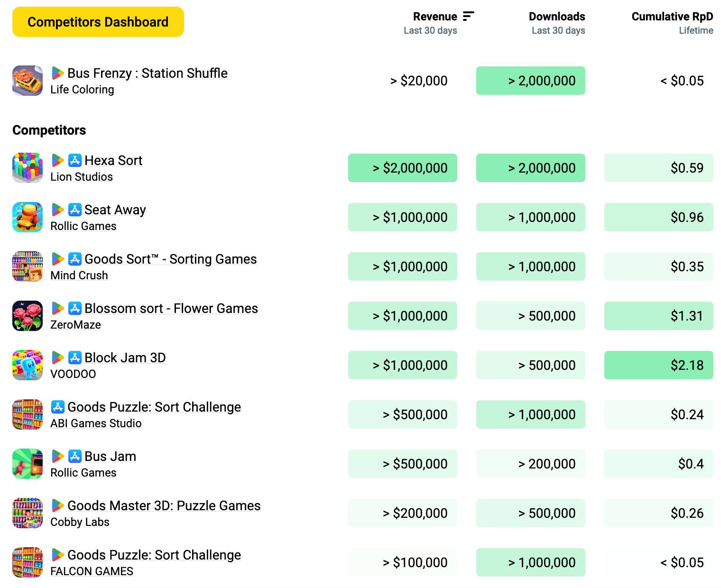Open Goods Puzzle: Sort Challenge above FALCON GAMES
Image resolution: width=721 pixels, height=588 pixels.
pyautogui.click(x=154, y=555)
